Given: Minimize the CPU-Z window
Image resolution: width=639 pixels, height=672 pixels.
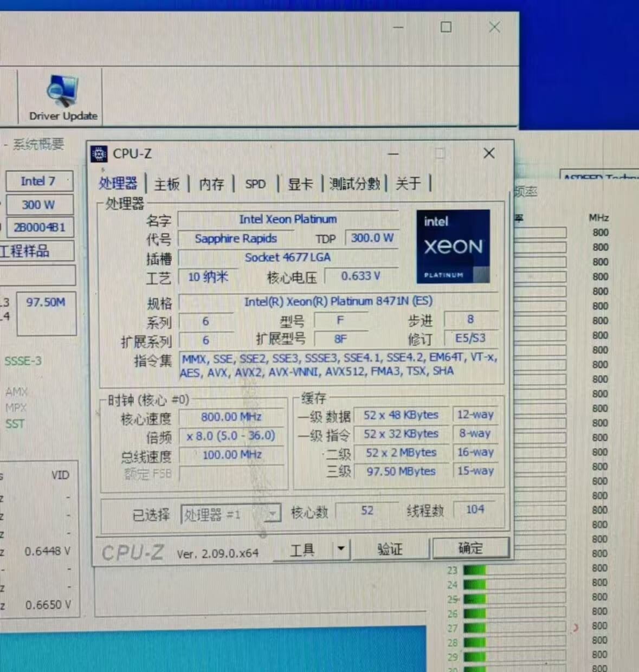Looking at the screenshot, I should coord(393,154).
